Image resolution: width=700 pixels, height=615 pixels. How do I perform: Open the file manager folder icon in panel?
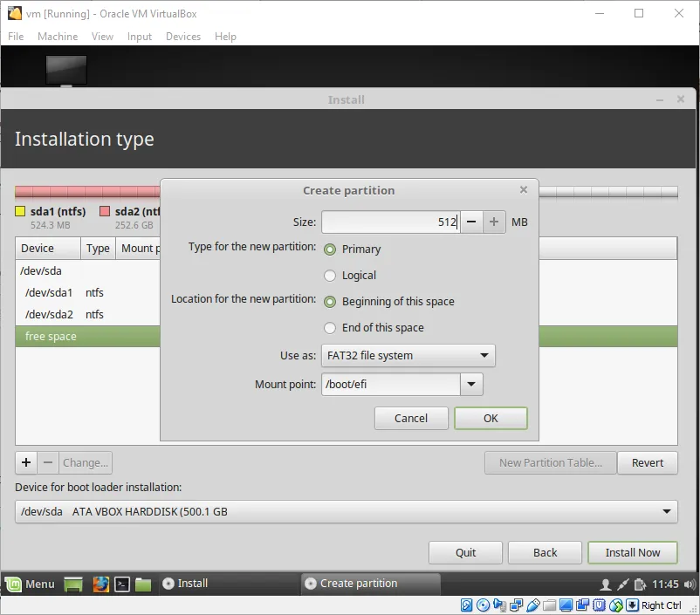tap(143, 584)
